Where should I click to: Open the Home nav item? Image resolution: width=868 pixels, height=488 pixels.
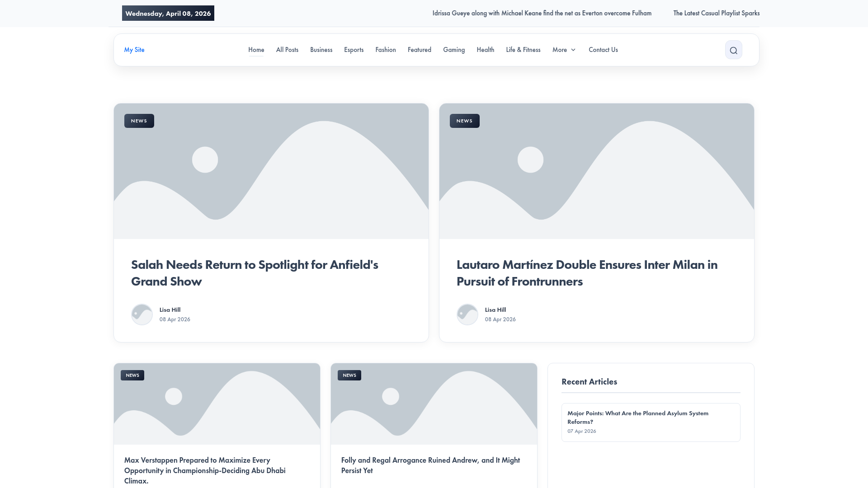[256, 50]
